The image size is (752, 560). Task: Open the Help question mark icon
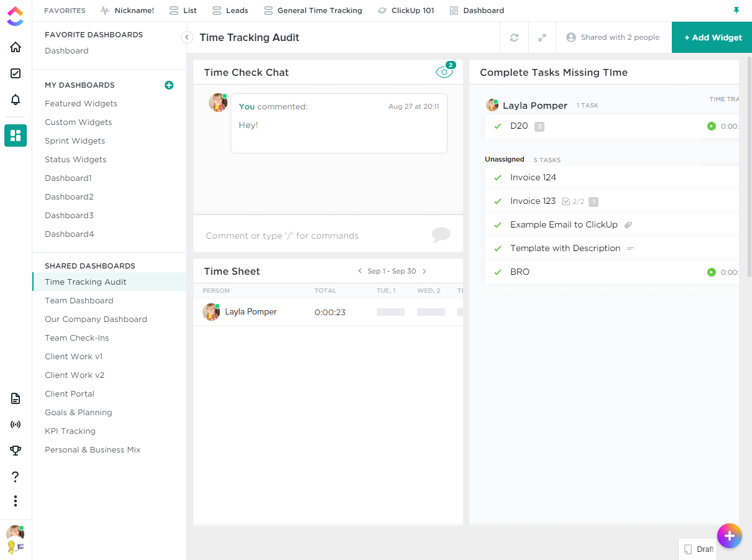[x=16, y=477]
